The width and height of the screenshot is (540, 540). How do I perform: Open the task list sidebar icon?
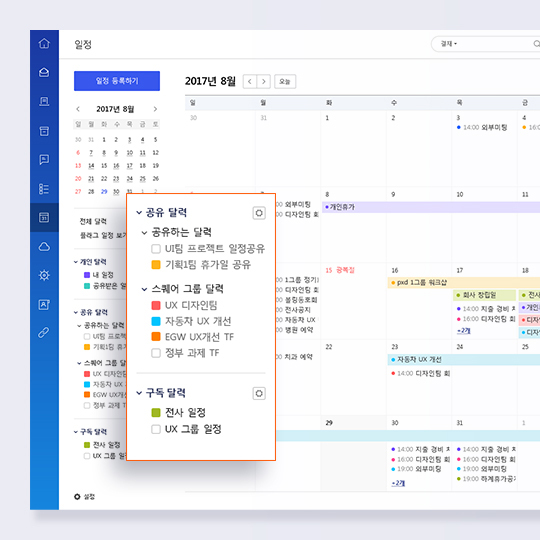44,189
